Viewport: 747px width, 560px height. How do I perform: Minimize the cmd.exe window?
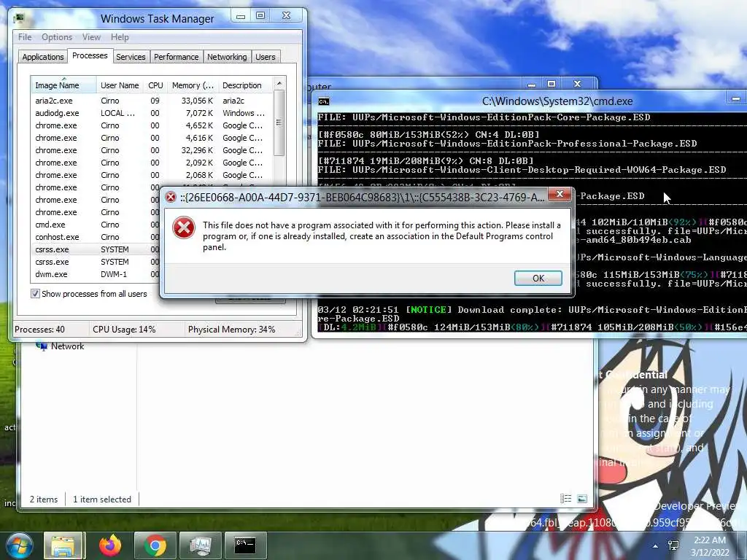(735, 98)
